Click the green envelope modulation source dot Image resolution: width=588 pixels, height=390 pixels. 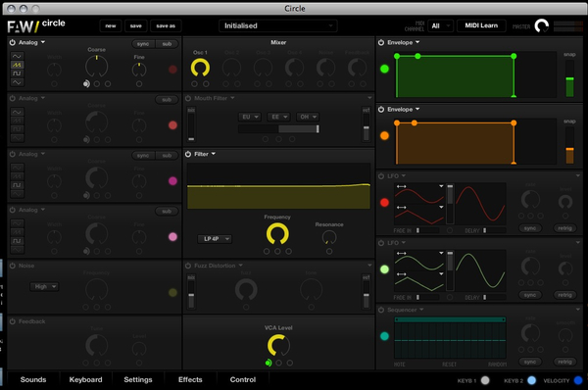pos(384,69)
